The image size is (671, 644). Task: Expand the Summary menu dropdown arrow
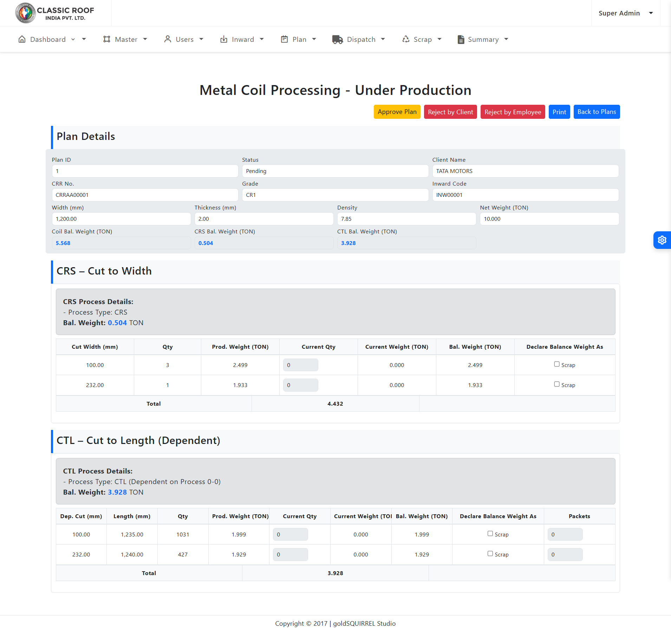[x=506, y=39]
